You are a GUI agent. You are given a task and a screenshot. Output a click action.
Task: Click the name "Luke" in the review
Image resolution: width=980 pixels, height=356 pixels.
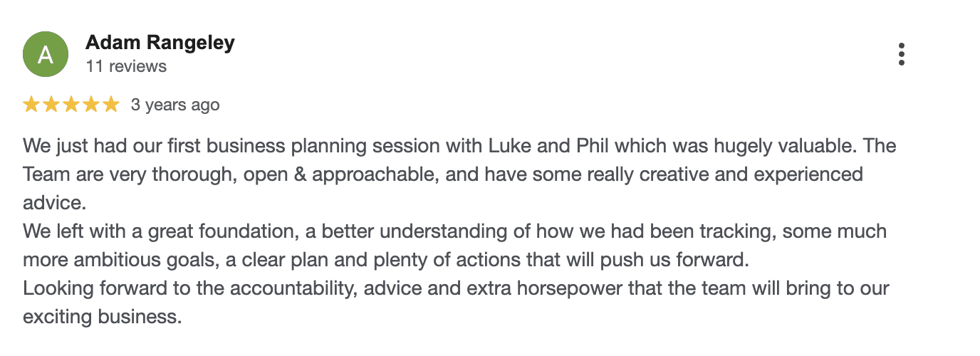507,146
